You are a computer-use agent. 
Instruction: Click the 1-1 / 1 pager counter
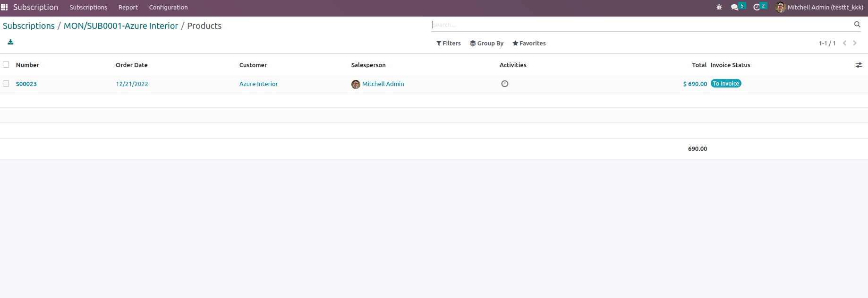[827, 43]
